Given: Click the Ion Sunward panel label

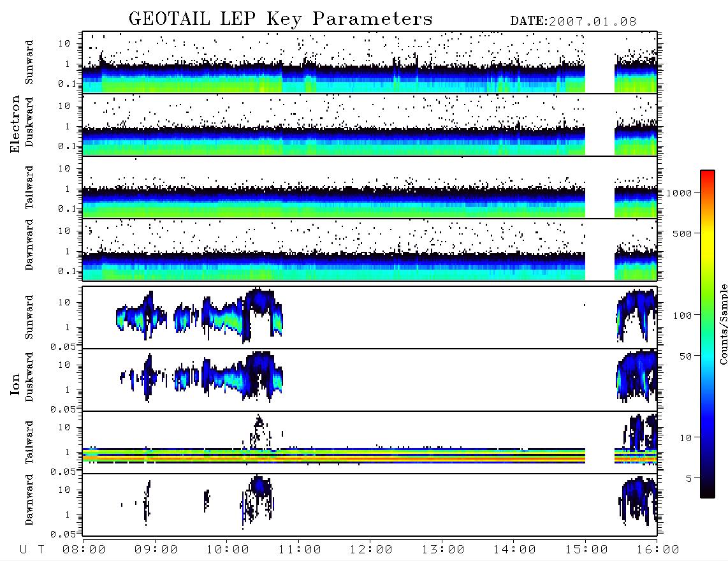Looking at the screenshot, I should tap(29, 317).
